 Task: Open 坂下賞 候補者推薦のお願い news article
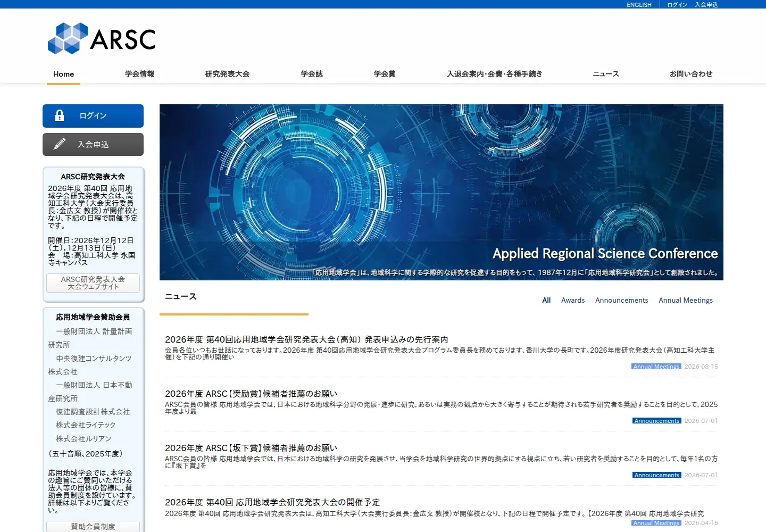[x=251, y=448]
